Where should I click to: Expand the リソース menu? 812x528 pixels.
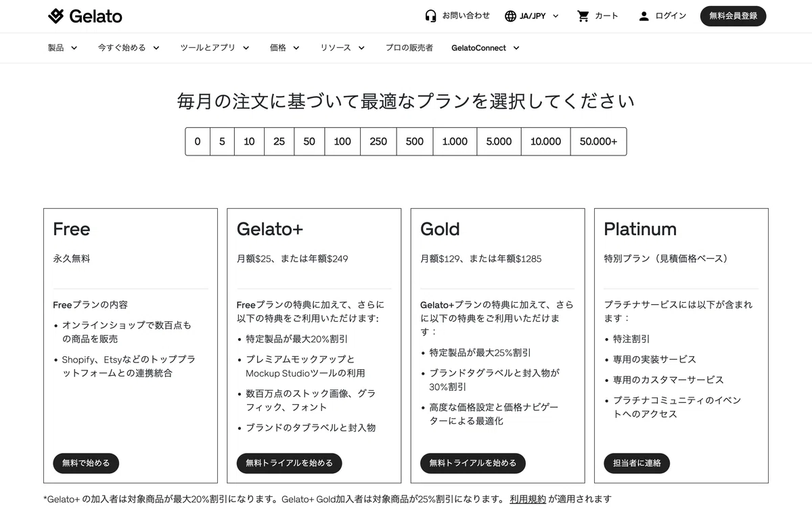(342, 48)
